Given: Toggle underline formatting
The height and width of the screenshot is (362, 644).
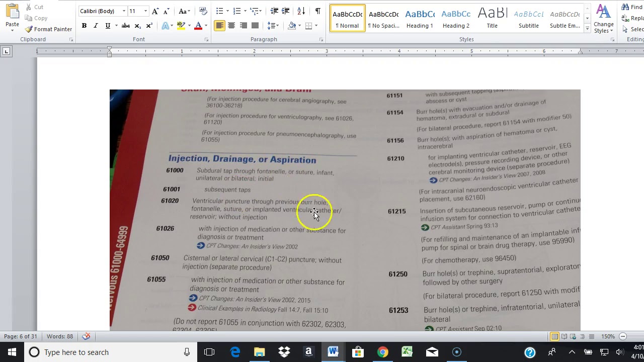Looking at the screenshot, I should tap(108, 26).
